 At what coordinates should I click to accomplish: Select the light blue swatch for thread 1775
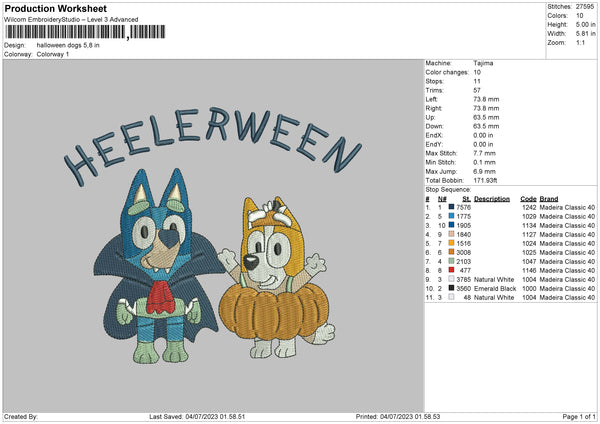click(x=452, y=216)
